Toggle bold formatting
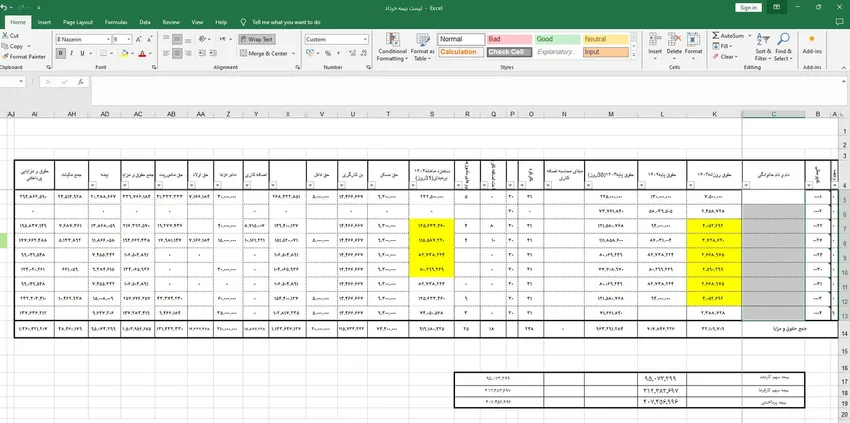This screenshot has width=850, height=423. [60, 53]
